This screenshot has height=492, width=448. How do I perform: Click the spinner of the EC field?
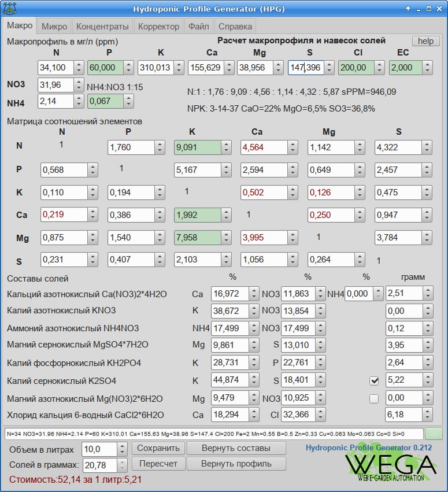click(x=427, y=68)
